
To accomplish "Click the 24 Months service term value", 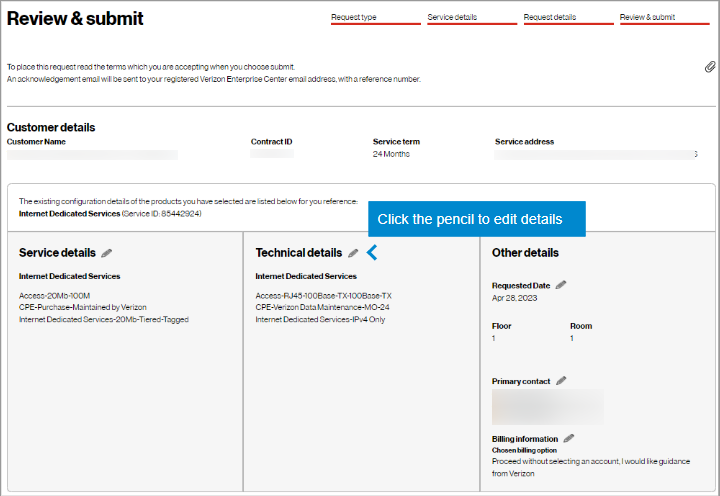I will tap(391, 154).
